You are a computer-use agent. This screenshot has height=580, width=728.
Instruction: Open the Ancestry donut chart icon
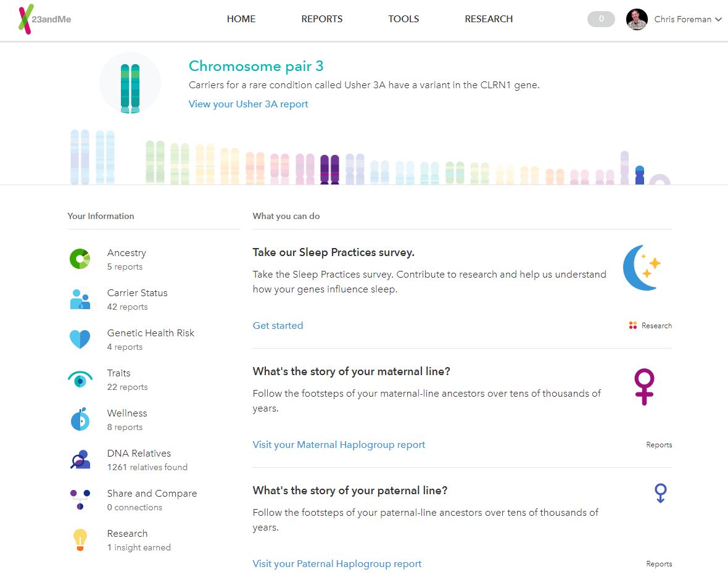pyautogui.click(x=80, y=259)
